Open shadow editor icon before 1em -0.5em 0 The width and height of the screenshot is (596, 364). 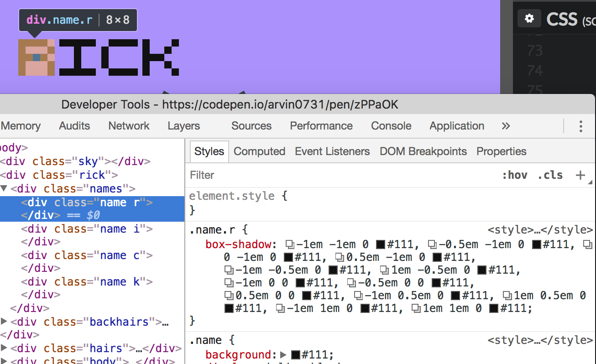(x=385, y=270)
